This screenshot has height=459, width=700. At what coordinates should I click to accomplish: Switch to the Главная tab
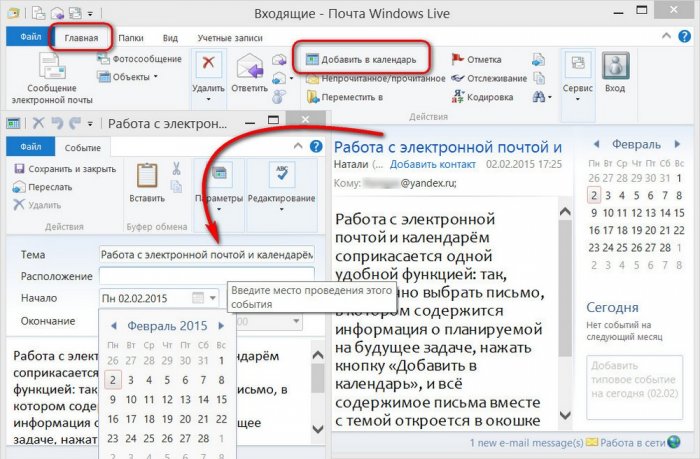click(x=81, y=38)
